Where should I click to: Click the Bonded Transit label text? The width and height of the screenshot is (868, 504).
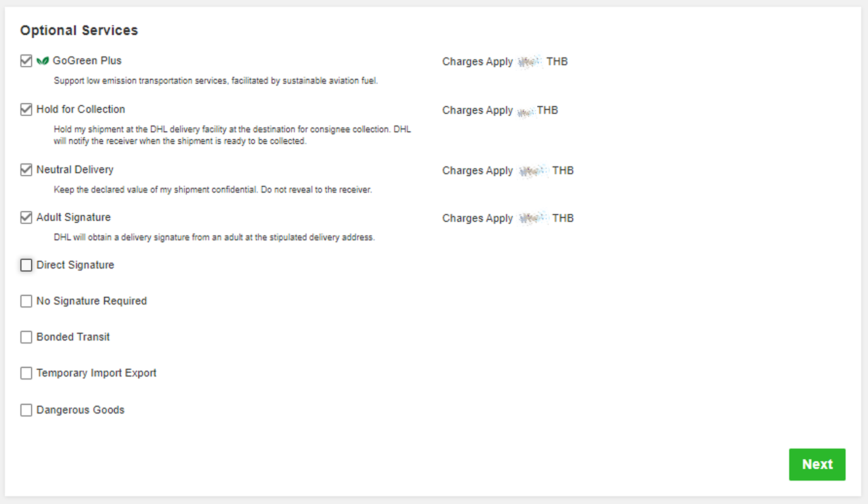[73, 337]
